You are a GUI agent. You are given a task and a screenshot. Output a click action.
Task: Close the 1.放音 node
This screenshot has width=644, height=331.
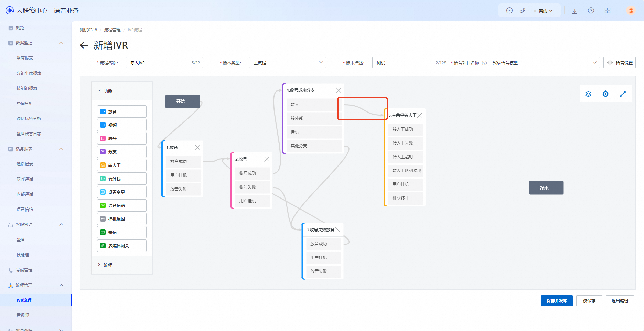click(x=197, y=147)
